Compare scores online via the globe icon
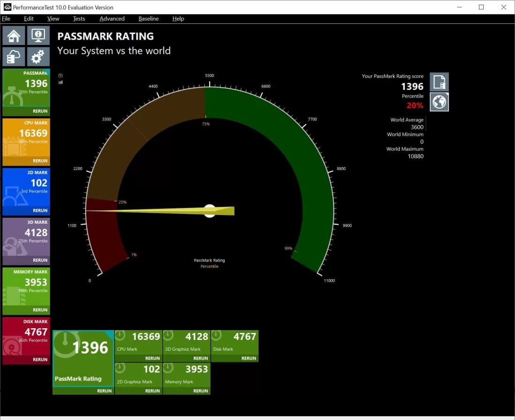This screenshot has width=515, height=420. [x=439, y=102]
